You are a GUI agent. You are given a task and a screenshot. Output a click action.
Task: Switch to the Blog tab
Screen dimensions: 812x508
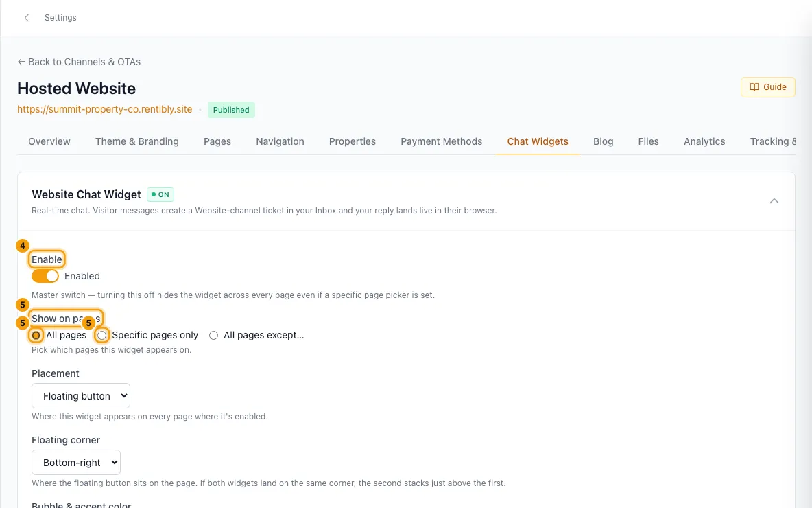click(x=603, y=141)
